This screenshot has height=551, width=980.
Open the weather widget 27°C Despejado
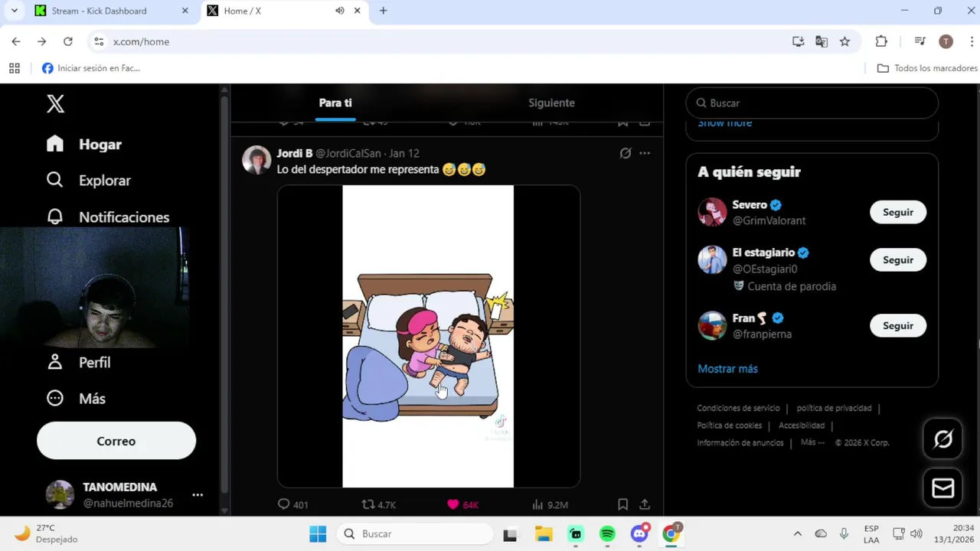pos(47,533)
